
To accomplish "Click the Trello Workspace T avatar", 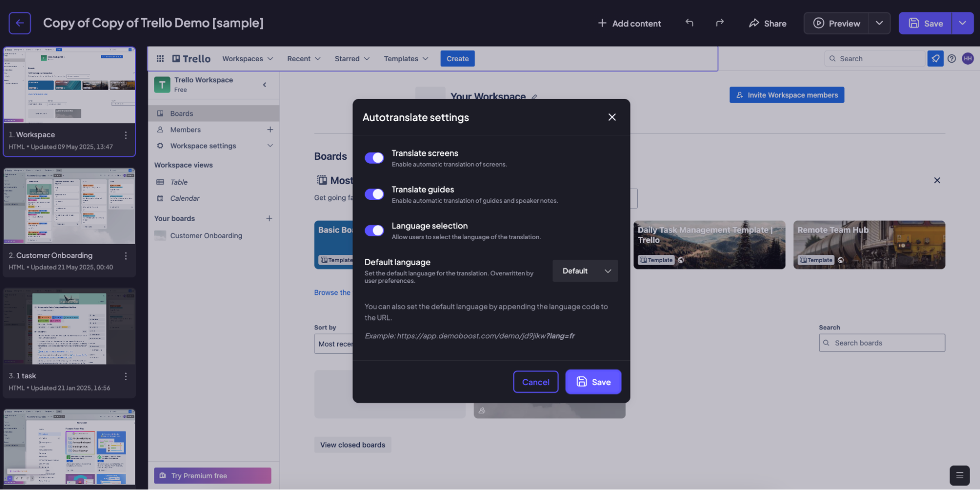I will (x=162, y=85).
